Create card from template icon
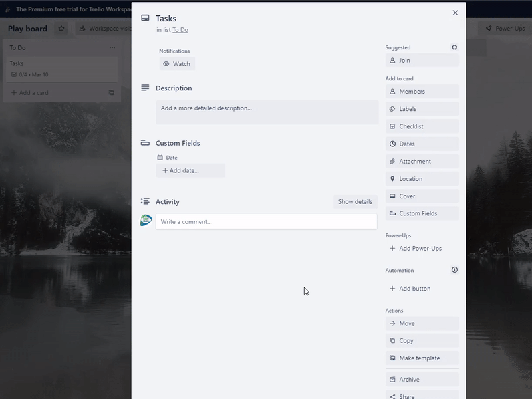 pos(112,93)
